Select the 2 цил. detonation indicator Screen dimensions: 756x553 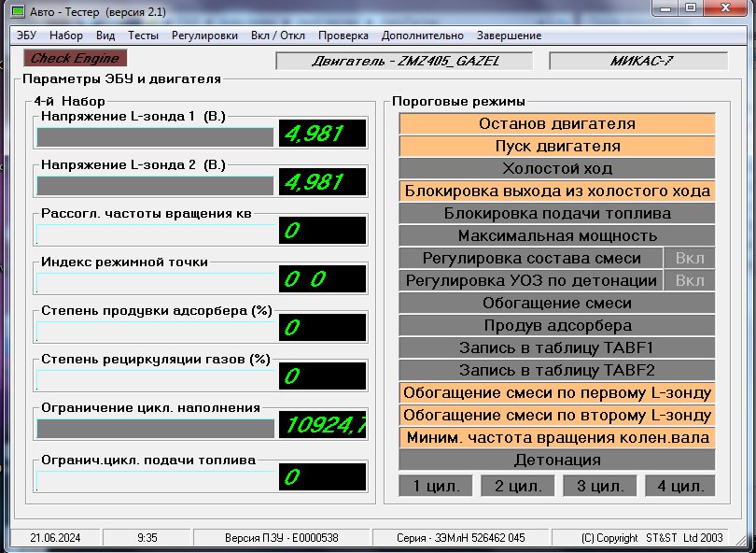coord(518,486)
